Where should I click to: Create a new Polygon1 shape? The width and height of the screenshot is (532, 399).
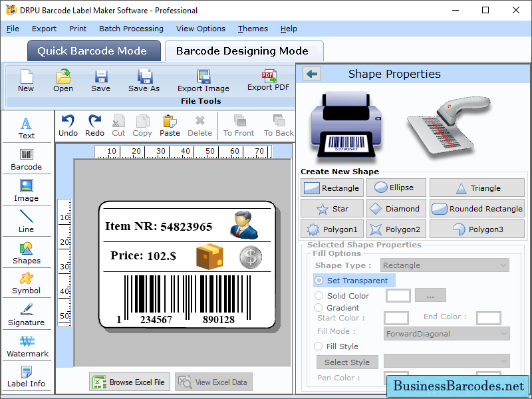[332, 229]
